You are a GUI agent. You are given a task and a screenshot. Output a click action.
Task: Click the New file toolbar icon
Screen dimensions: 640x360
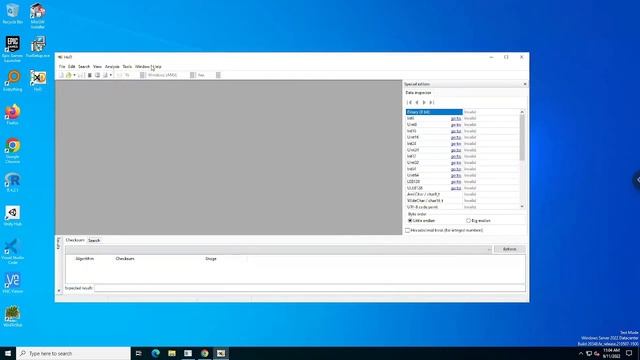61,75
